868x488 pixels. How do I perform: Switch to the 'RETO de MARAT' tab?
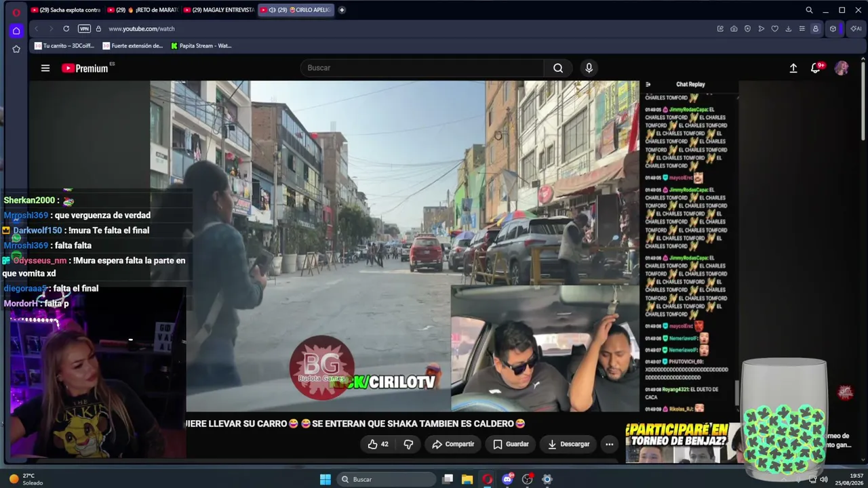pyautogui.click(x=142, y=10)
